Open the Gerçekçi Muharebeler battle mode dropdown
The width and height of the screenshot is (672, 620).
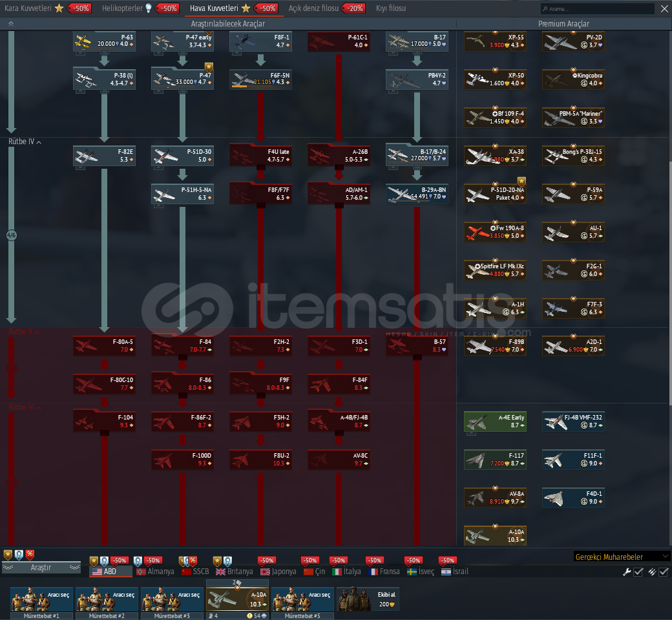click(622, 557)
